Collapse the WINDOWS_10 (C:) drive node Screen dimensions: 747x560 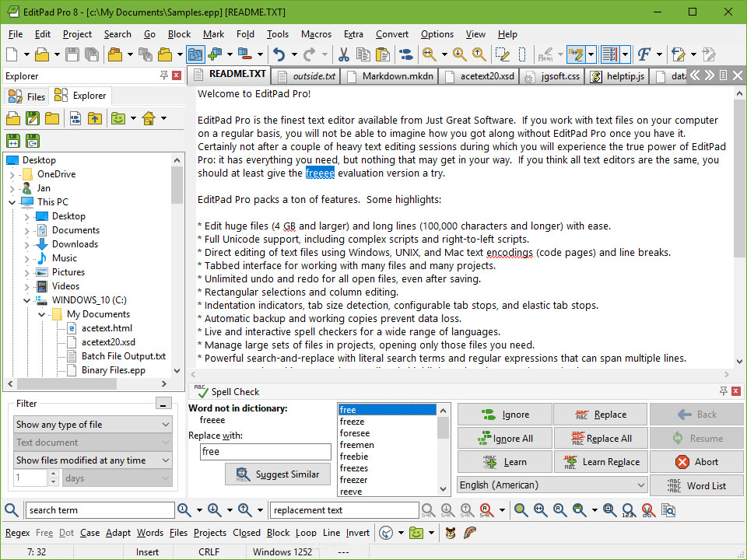pos(26,300)
